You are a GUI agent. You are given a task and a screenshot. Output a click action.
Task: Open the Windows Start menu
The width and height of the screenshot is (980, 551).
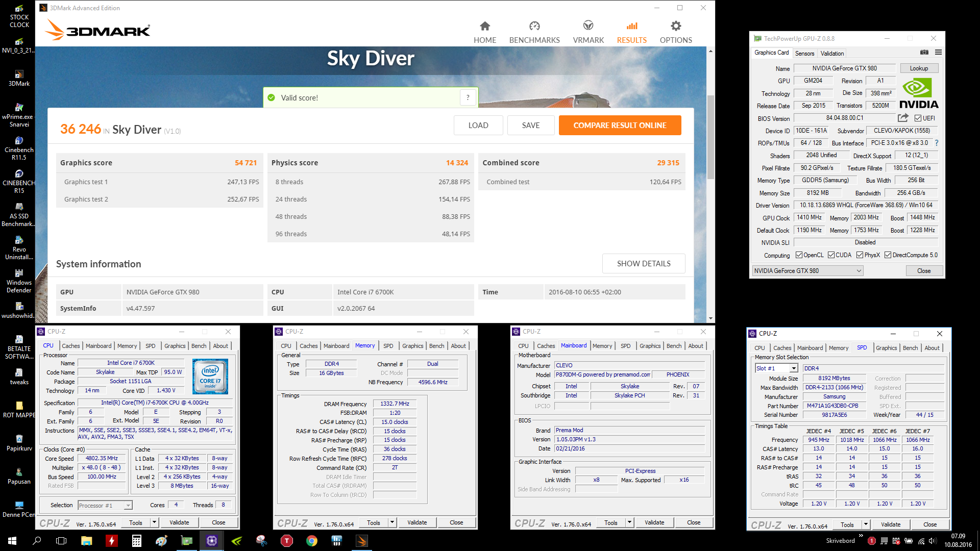[12, 541]
